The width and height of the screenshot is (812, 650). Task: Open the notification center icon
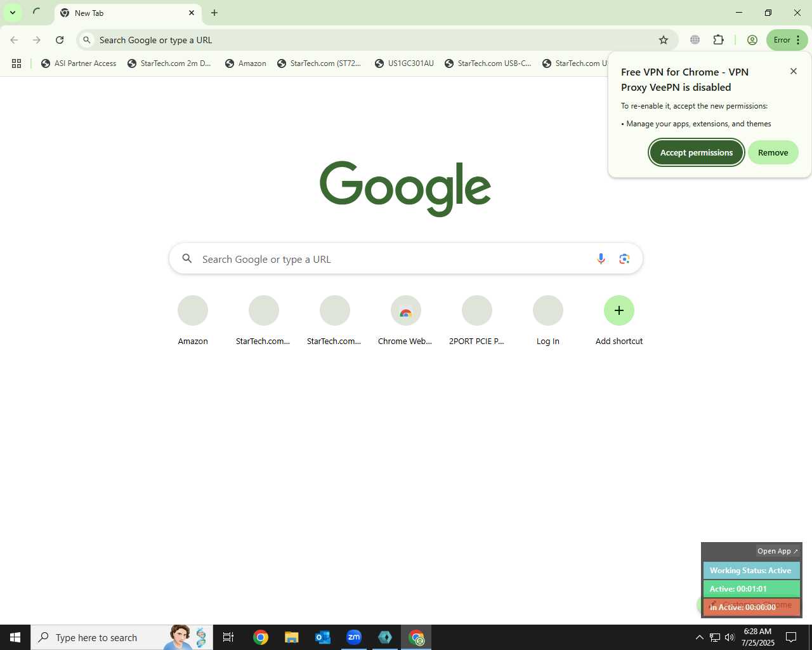(791, 637)
